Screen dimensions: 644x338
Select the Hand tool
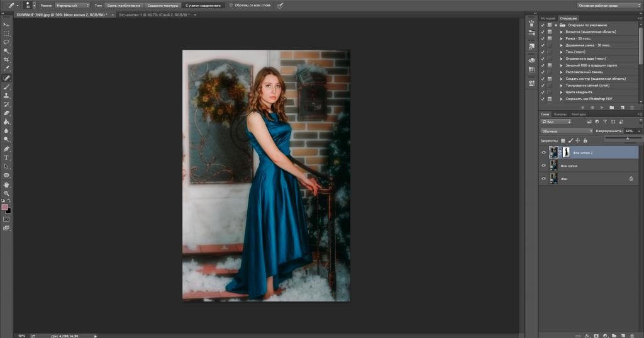pos(6,184)
